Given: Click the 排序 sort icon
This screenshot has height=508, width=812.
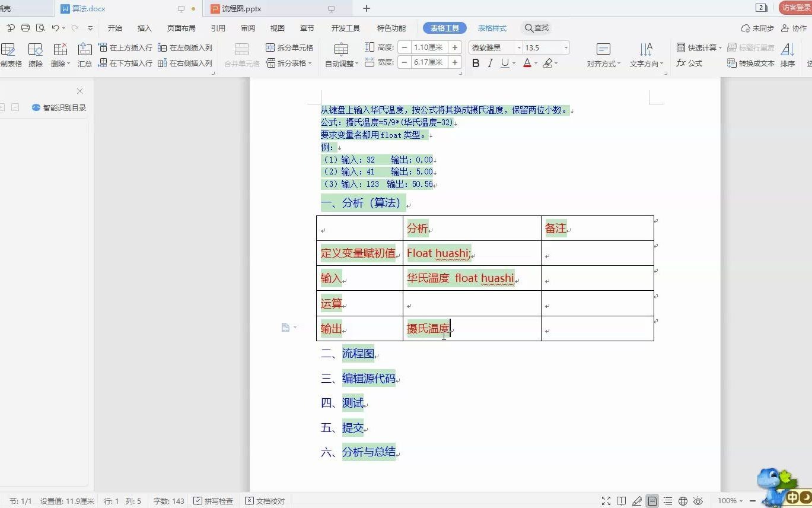Looking at the screenshot, I should (787, 55).
